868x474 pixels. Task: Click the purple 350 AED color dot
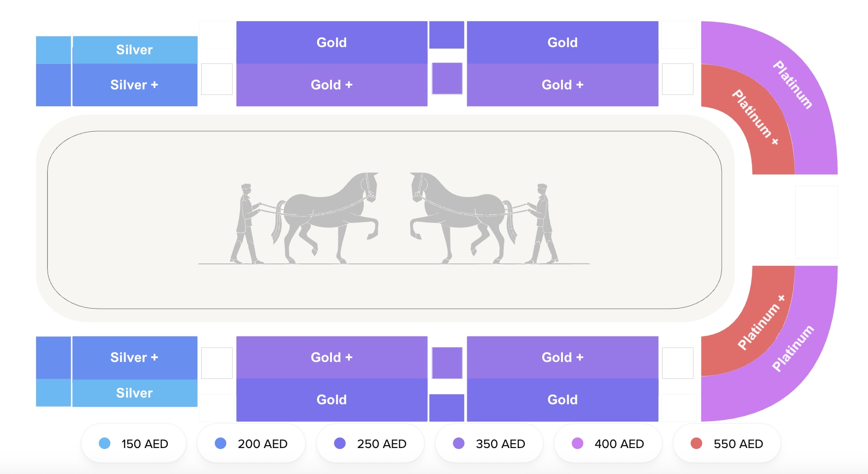coord(459,443)
